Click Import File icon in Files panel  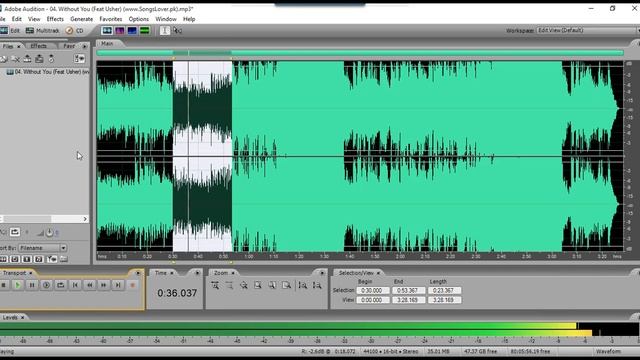[x=4, y=59]
